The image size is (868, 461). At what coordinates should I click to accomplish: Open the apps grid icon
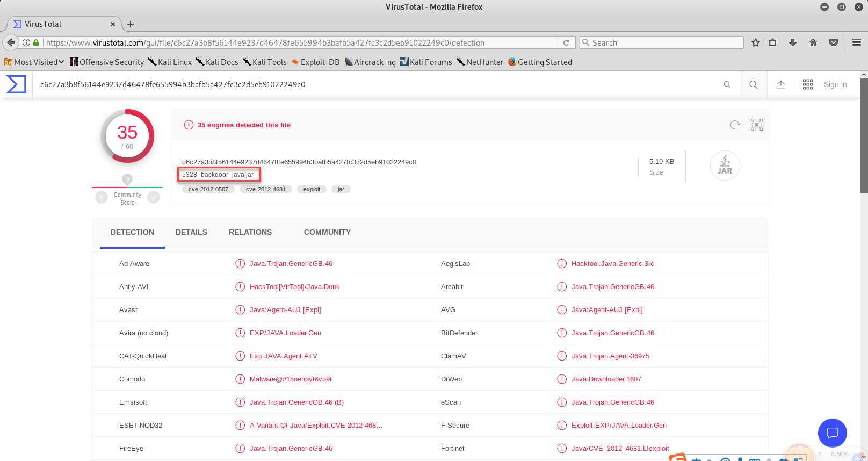click(x=808, y=84)
